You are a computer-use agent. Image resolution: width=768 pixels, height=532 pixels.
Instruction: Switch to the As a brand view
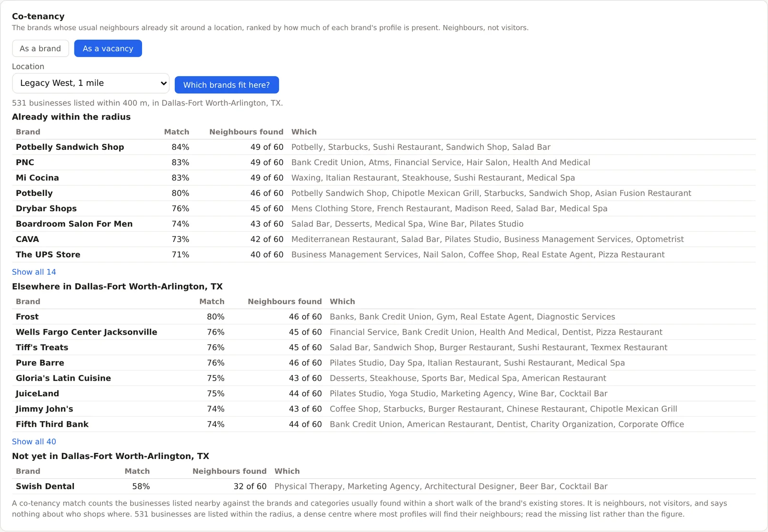40,48
